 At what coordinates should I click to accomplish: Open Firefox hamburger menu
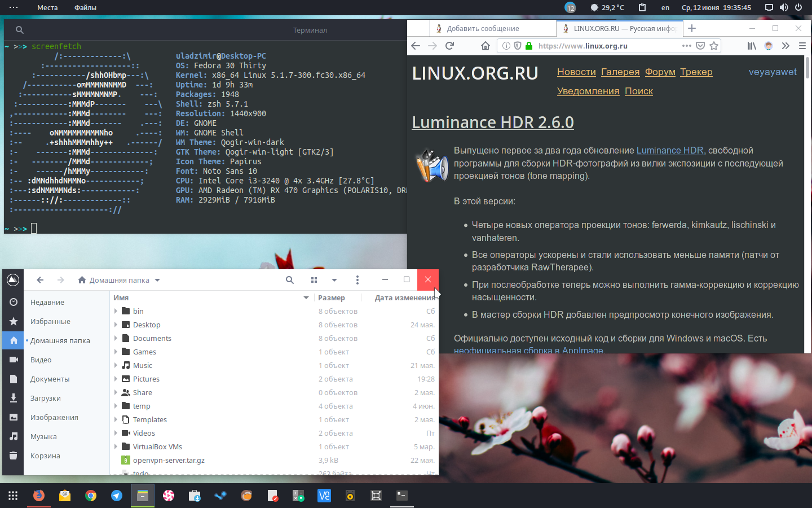(x=802, y=46)
